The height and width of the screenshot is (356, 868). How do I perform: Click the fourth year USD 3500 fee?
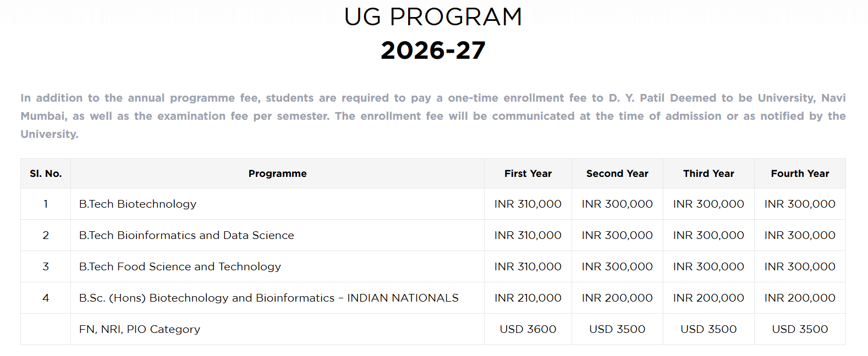[800, 329]
